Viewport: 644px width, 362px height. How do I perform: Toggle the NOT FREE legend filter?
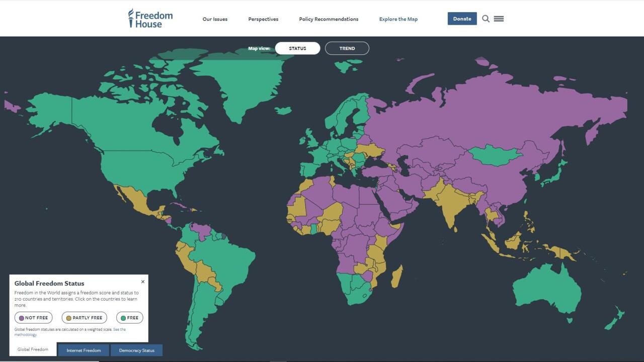33,318
